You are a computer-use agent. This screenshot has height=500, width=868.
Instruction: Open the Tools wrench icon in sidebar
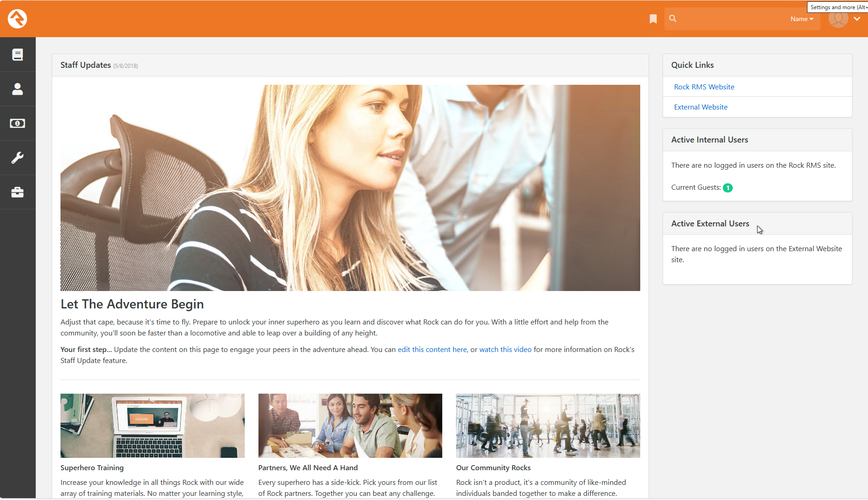17,158
